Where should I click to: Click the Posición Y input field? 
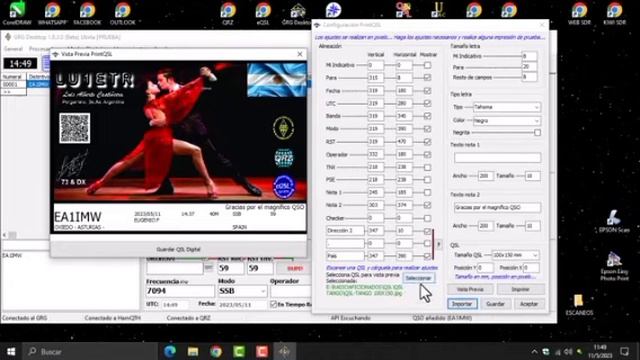(485, 268)
